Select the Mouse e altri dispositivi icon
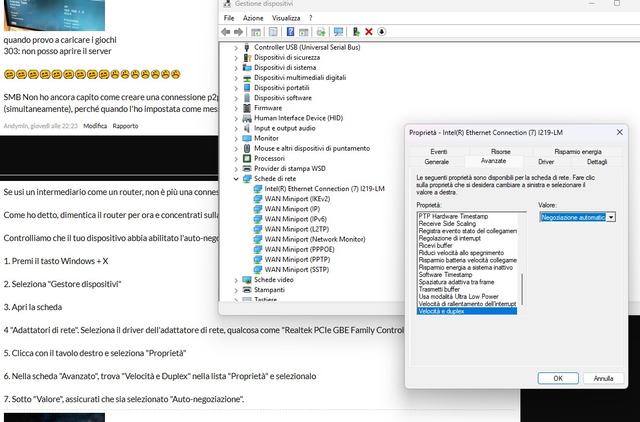 point(247,149)
